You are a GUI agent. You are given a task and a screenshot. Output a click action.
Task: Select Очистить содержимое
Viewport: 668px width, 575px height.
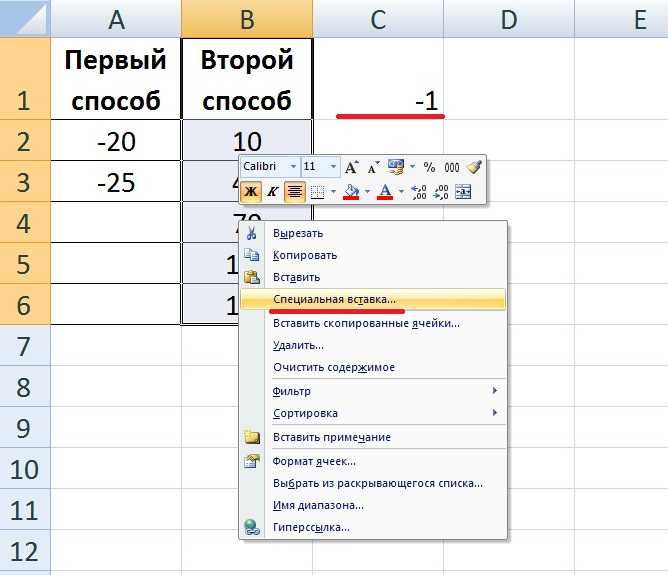pyautogui.click(x=373, y=367)
